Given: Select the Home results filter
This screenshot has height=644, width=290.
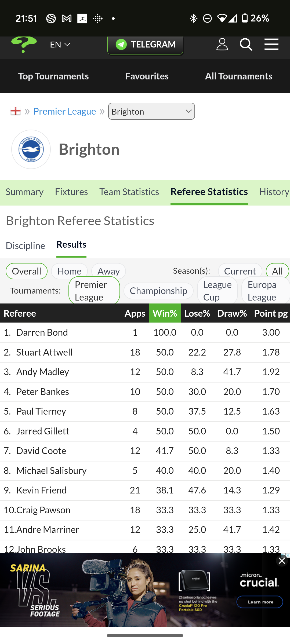Looking at the screenshot, I should 69,271.
